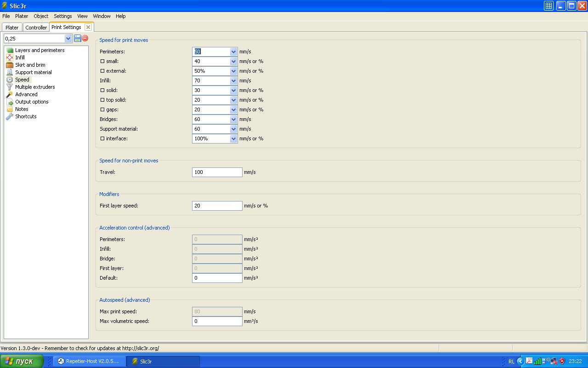Select Support material in the sidebar
Viewport: 588px width, 368px height.
(x=33, y=72)
